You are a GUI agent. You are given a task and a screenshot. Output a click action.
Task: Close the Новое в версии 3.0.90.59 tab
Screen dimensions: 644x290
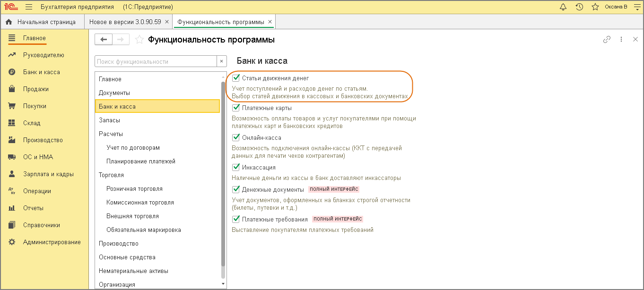(167, 22)
